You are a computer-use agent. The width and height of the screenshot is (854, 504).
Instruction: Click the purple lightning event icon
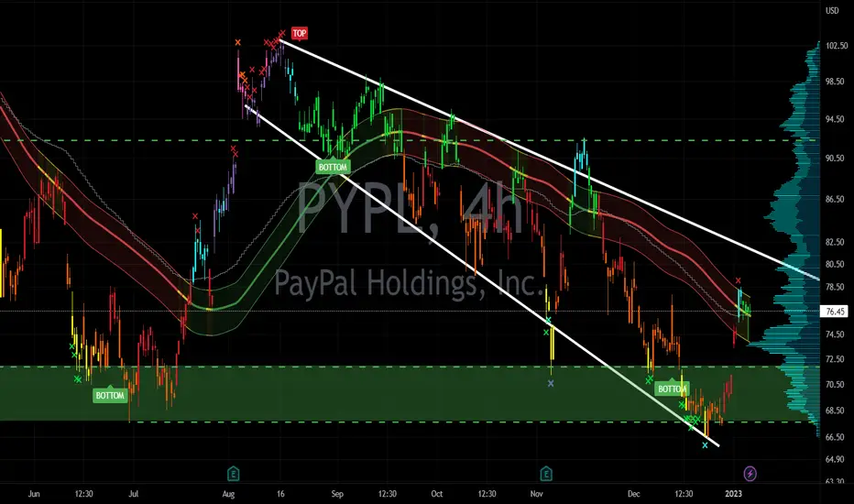tap(750, 474)
